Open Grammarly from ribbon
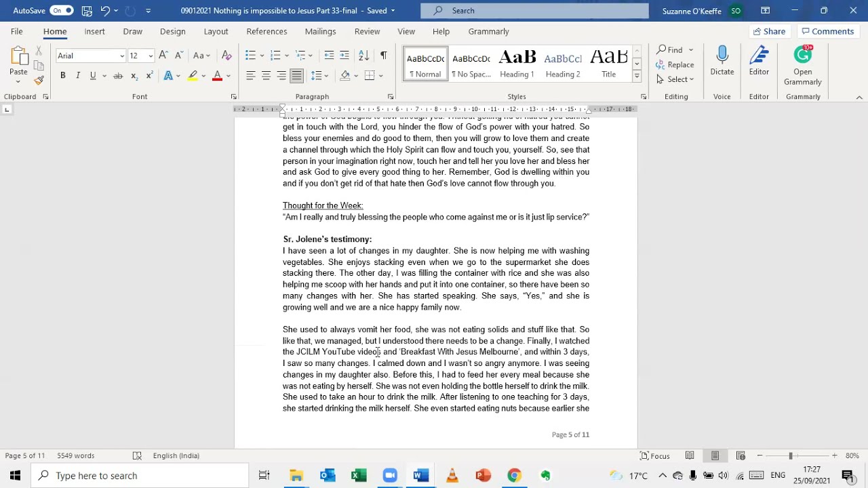The width and height of the screenshot is (868, 488). pos(803,66)
